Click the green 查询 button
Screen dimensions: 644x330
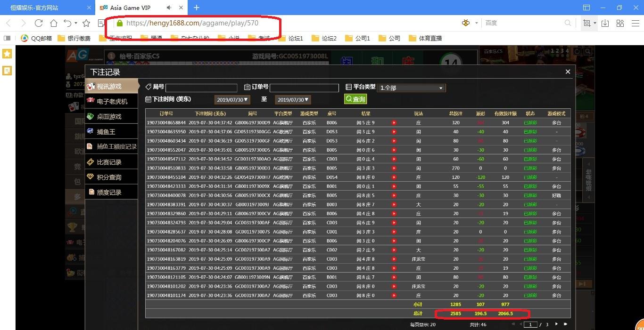355,99
